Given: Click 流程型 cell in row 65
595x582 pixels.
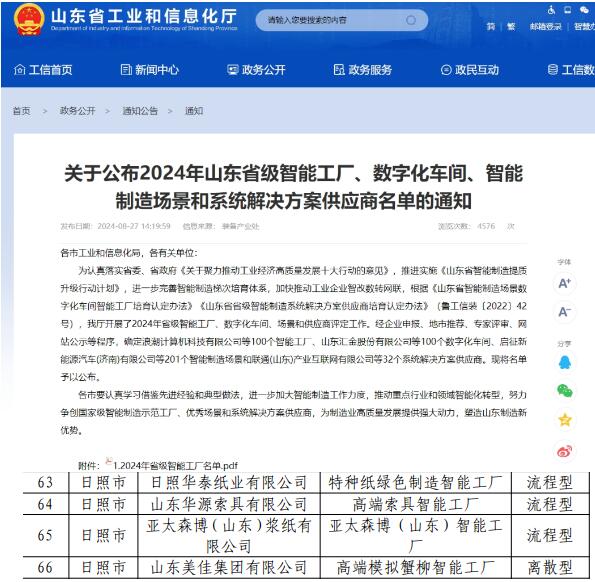Looking at the screenshot, I should pyautogui.click(x=550, y=535).
